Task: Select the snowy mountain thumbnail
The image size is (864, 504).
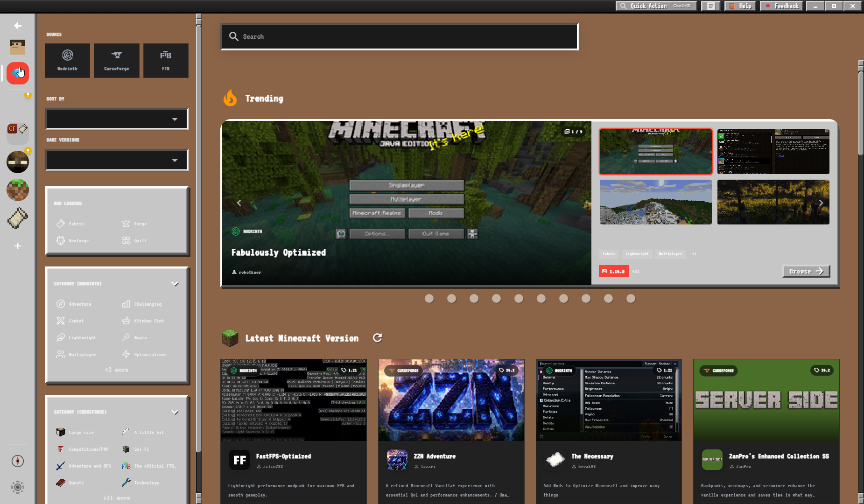Action: (656, 202)
